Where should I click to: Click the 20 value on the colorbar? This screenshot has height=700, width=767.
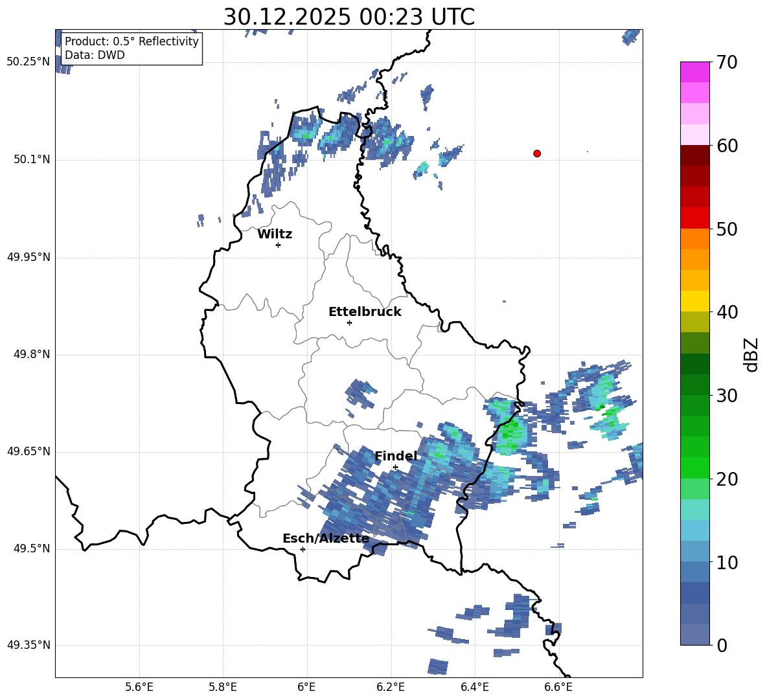[x=727, y=479]
